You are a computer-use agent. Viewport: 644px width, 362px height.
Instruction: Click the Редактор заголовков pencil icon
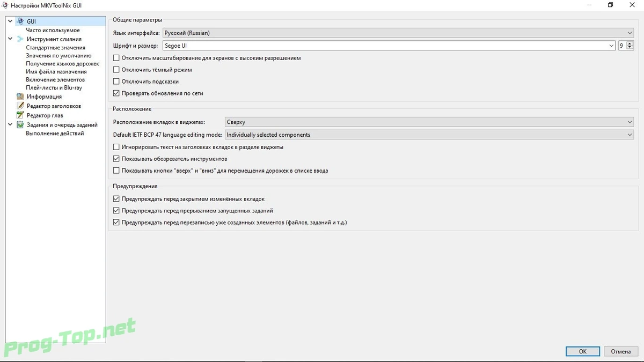click(20, 106)
